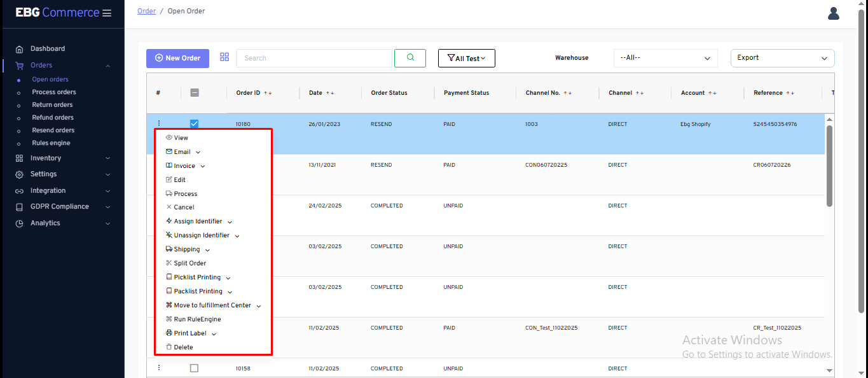Toggle the select-all checkbox in header
This screenshot has width=868, height=378.
click(195, 93)
